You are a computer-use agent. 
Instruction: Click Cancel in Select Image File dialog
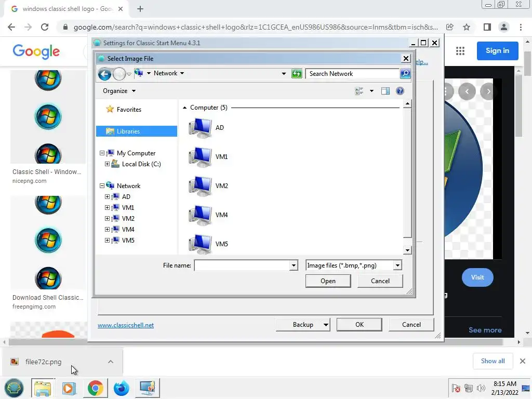pyautogui.click(x=380, y=281)
